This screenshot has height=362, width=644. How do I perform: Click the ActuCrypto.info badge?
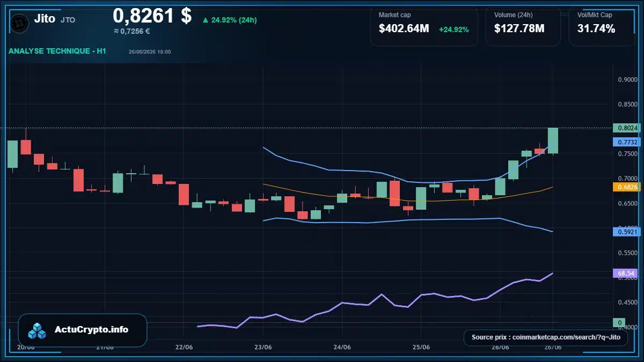point(83,330)
